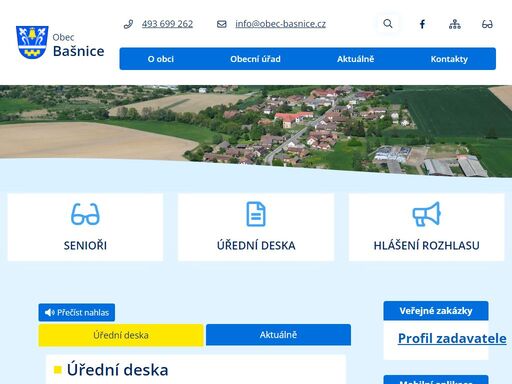Click the envelope icon beside the email
Screen dimensions: 512x384
222,24
